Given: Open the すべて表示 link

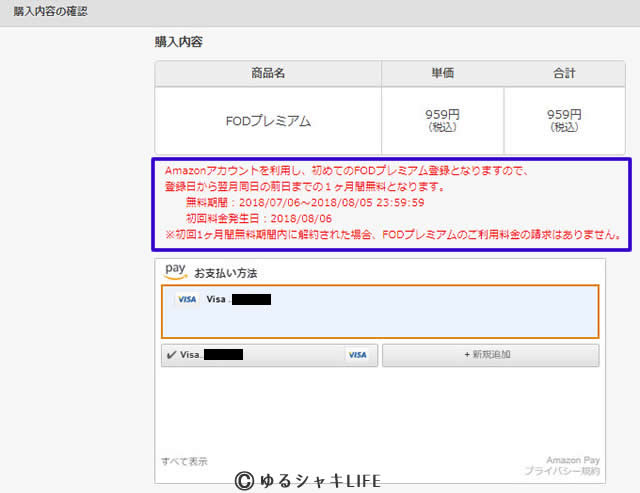Looking at the screenshot, I should tap(184, 462).
